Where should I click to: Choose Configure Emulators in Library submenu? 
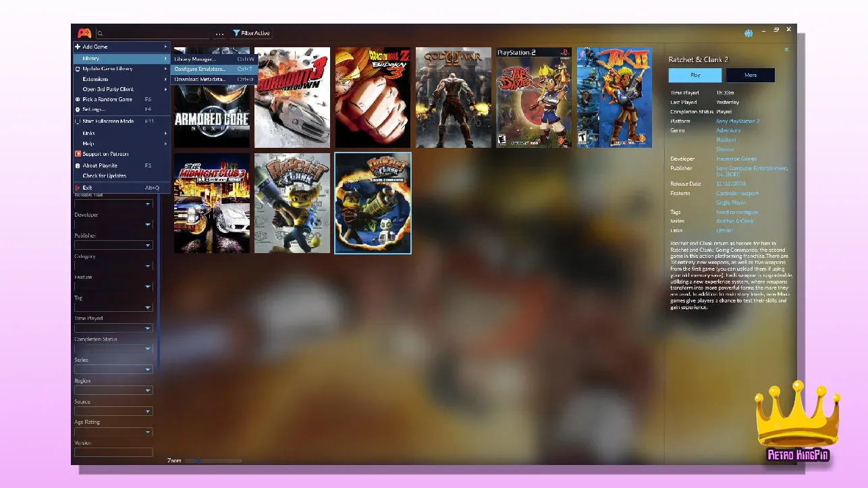(214, 69)
